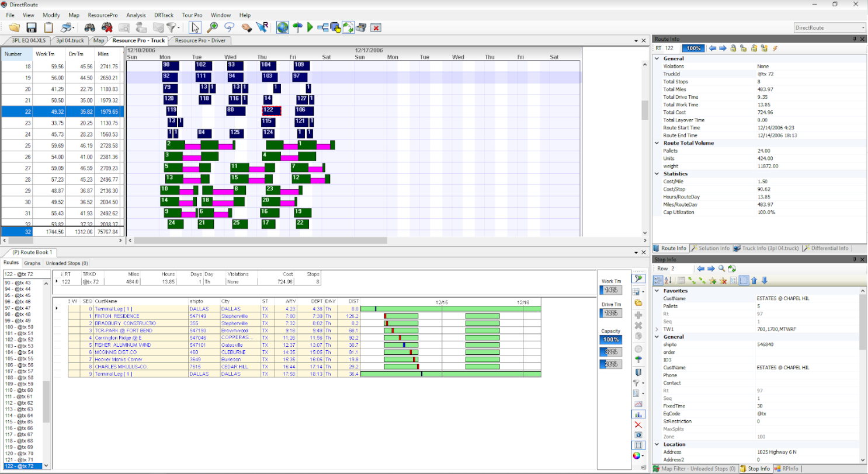
Task: Expand the Location section in Stop Info
Action: tap(657, 444)
